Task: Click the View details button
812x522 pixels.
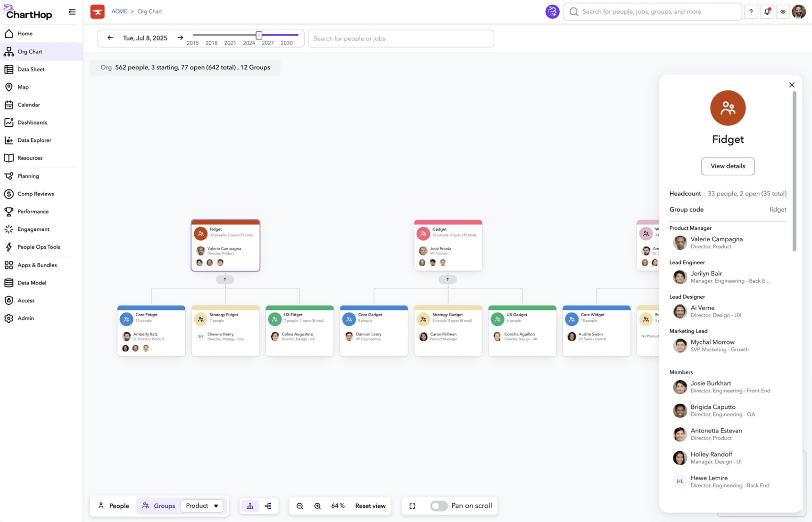Action: pos(728,166)
